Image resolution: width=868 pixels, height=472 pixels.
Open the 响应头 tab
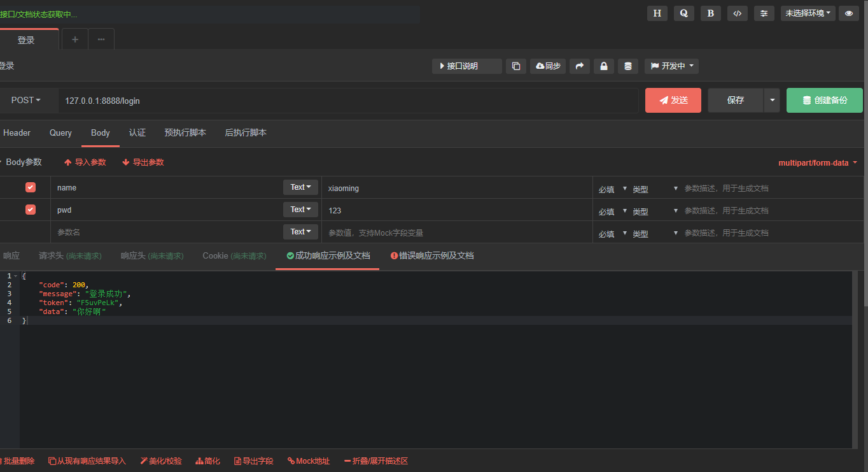point(152,255)
